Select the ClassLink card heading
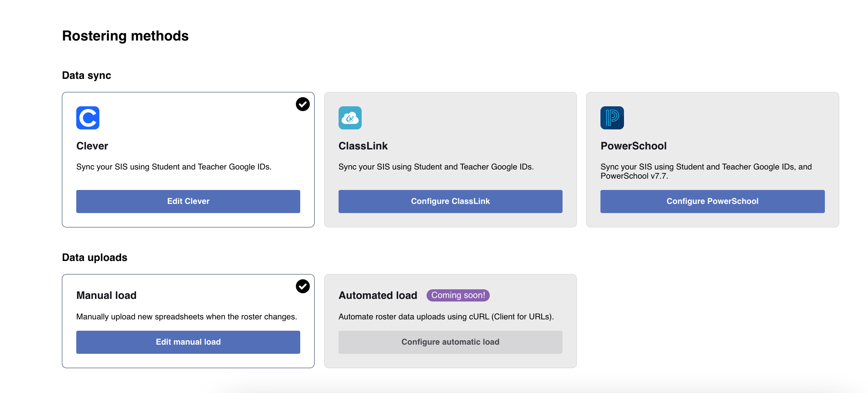Image resolution: width=868 pixels, height=393 pixels. click(363, 146)
